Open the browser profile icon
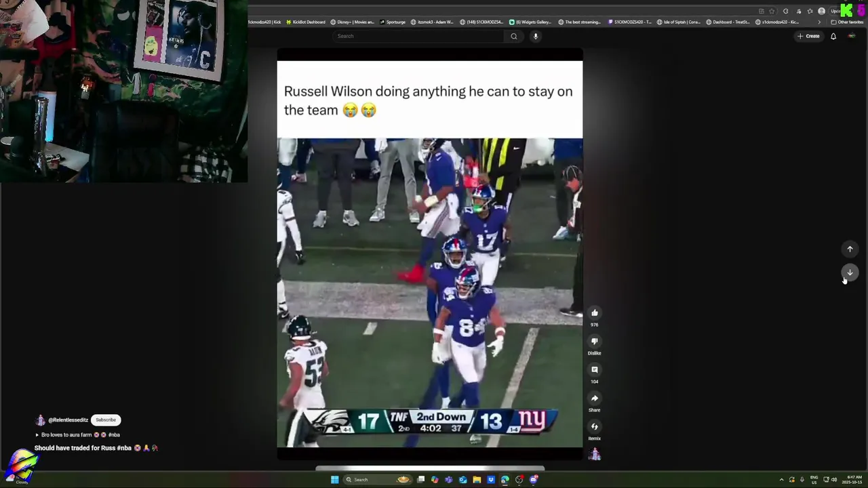 click(x=821, y=11)
